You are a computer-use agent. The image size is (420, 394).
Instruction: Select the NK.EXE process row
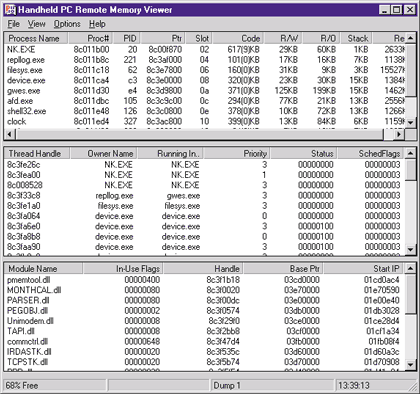click(x=205, y=49)
